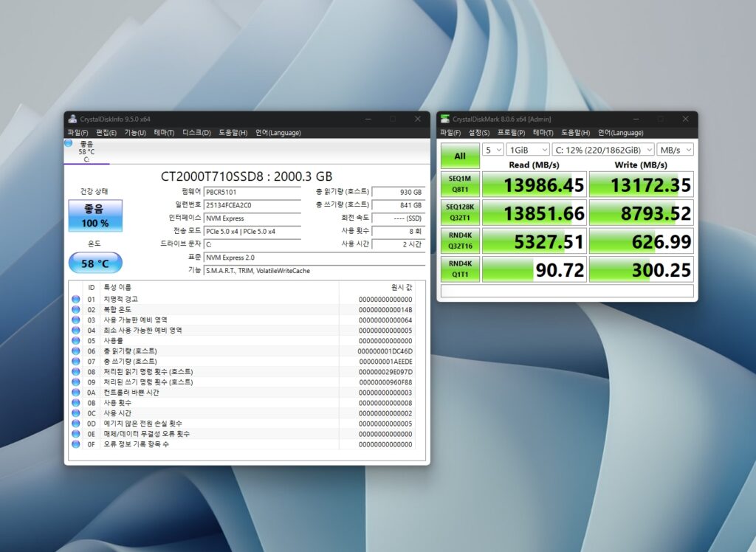
Task: Click RND4K Q1T1 read result bar 90.72
Action: tap(535, 269)
